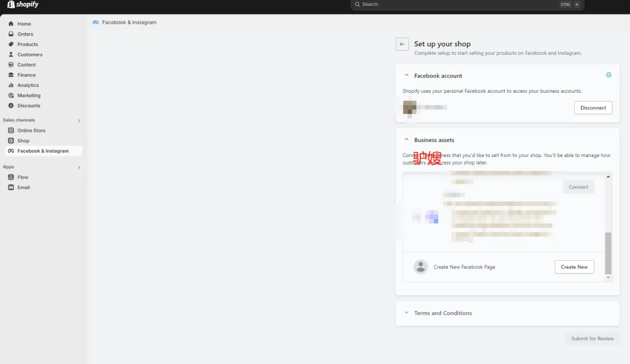The image size is (630, 364).
Task: Click the Customers person icon
Action: (x=11, y=54)
